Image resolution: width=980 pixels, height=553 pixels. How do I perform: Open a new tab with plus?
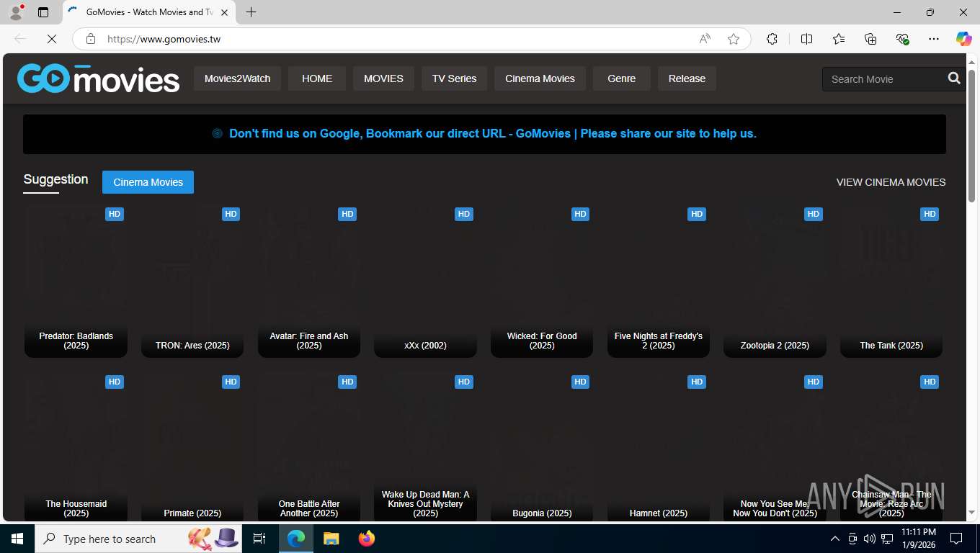point(251,12)
